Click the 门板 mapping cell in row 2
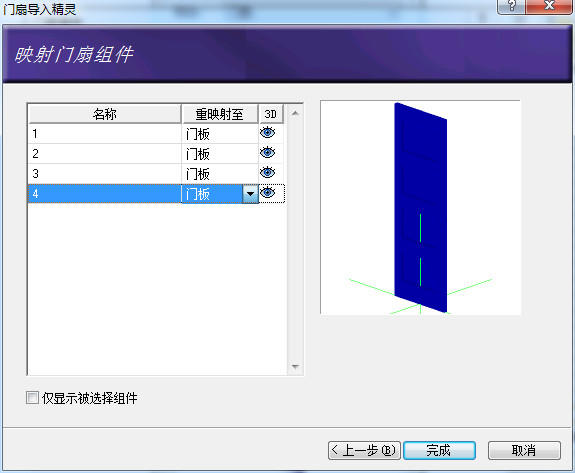The image size is (575, 473). point(220,154)
